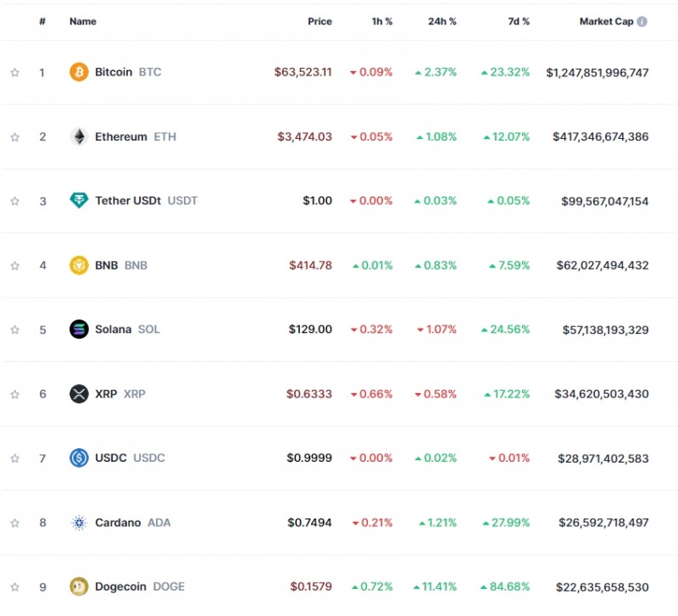
Task: Click the Dogecoin logo icon
Action: tap(79, 586)
